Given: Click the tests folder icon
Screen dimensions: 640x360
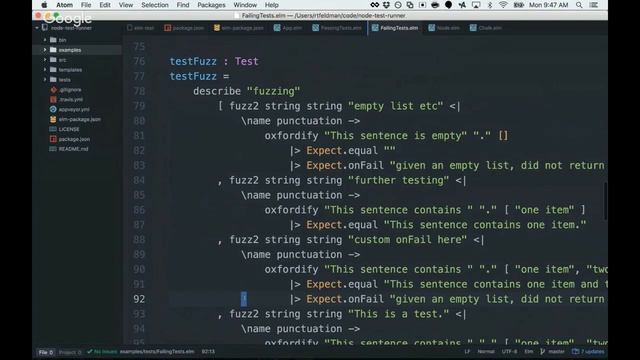Looking at the screenshot, I should coord(53,80).
